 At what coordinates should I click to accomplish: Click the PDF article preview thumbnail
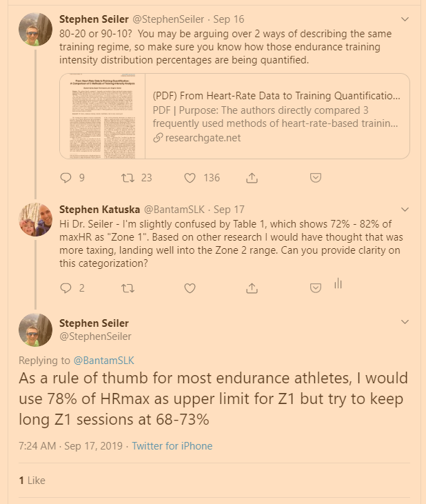click(103, 116)
